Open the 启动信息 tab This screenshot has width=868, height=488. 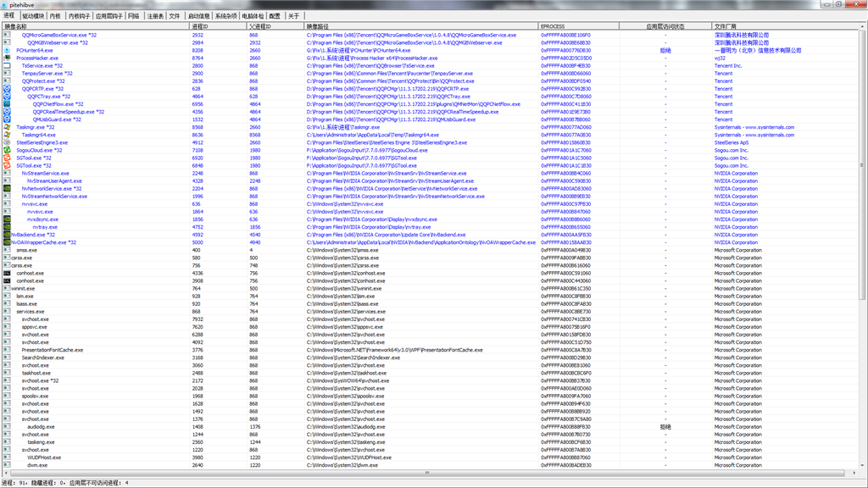[x=198, y=16]
